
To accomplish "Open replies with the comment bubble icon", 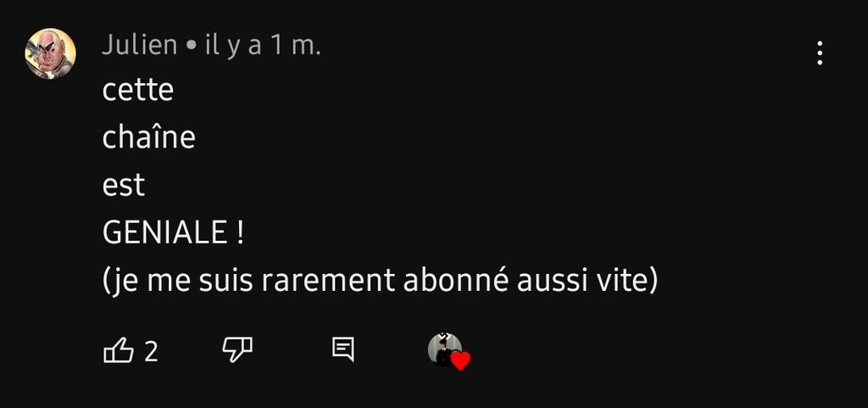I will (x=342, y=349).
